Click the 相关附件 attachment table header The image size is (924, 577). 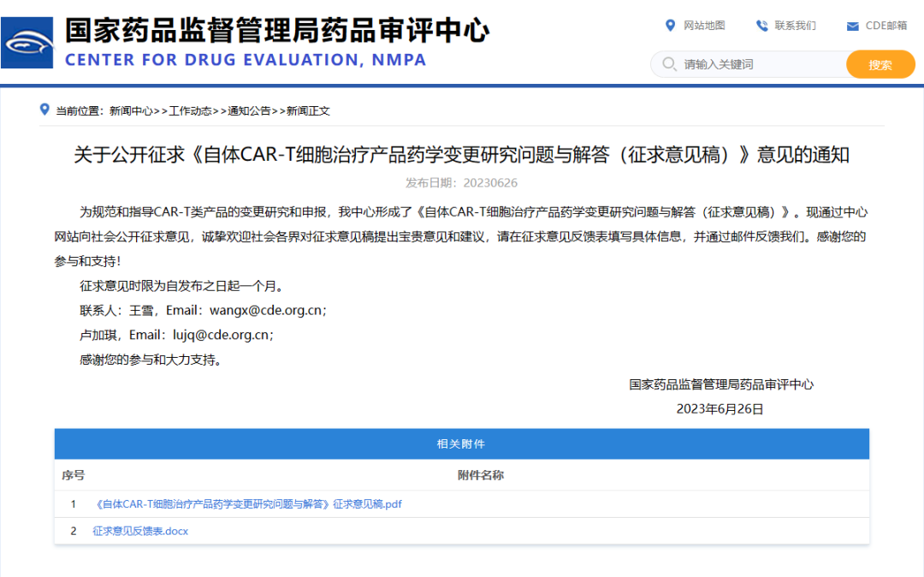(x=462, y=443)
